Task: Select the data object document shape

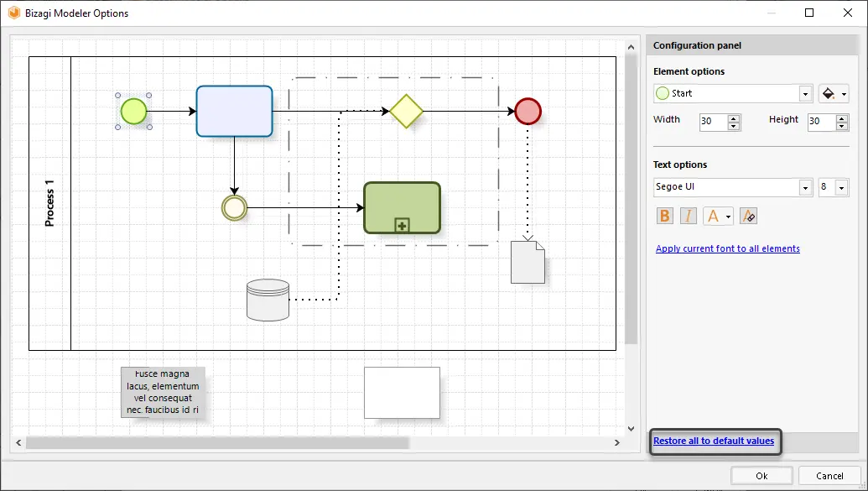Action: 528,262
